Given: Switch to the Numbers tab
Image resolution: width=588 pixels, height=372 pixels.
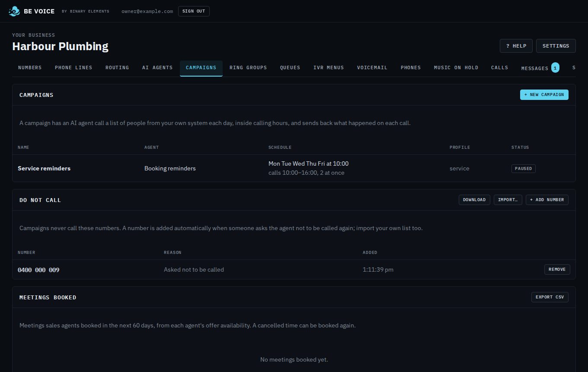Looking at the screenshot, I should [30, 68].
